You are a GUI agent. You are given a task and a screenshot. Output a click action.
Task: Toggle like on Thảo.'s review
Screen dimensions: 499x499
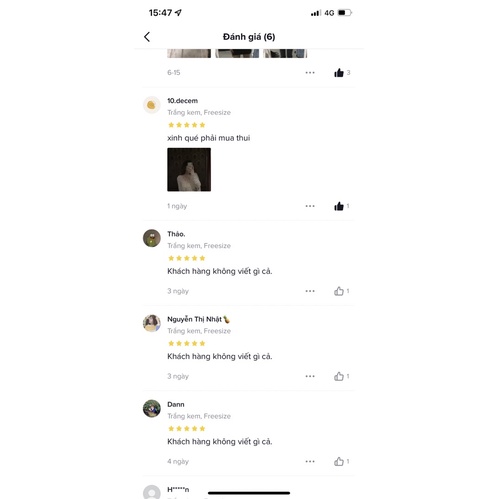point(339,291)
